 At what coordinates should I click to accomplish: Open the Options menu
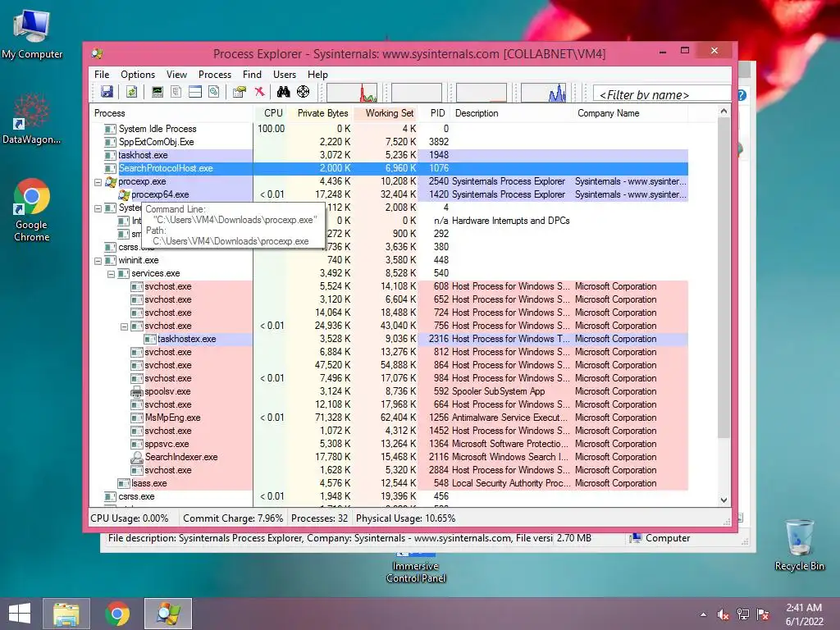point(138,75)
